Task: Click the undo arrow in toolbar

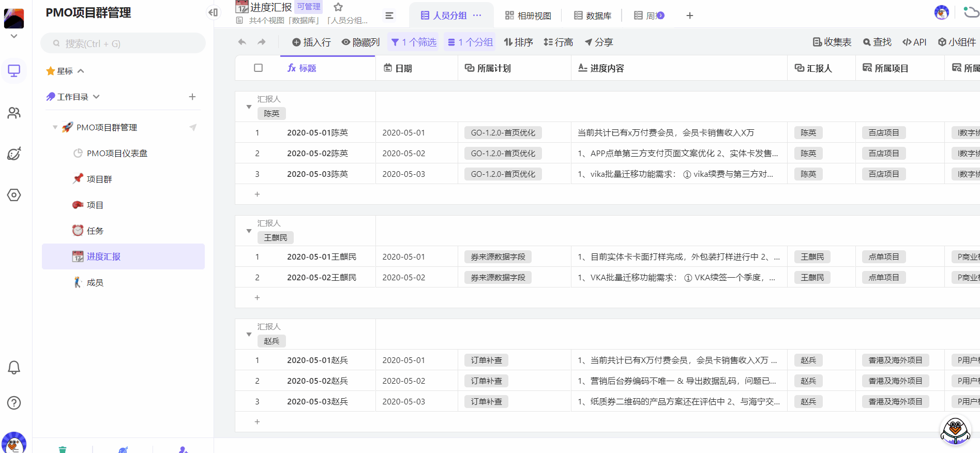Action: [x=242, y=42]
